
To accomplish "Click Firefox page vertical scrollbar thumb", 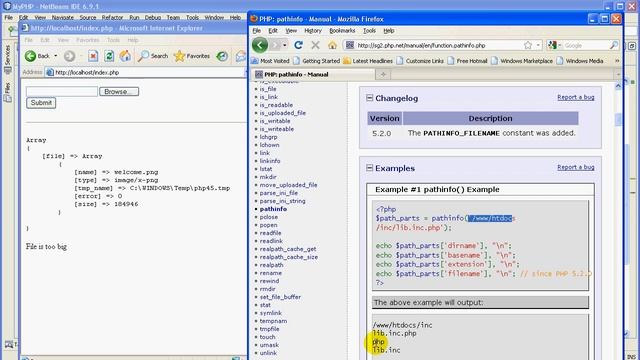I will [618, 119].
